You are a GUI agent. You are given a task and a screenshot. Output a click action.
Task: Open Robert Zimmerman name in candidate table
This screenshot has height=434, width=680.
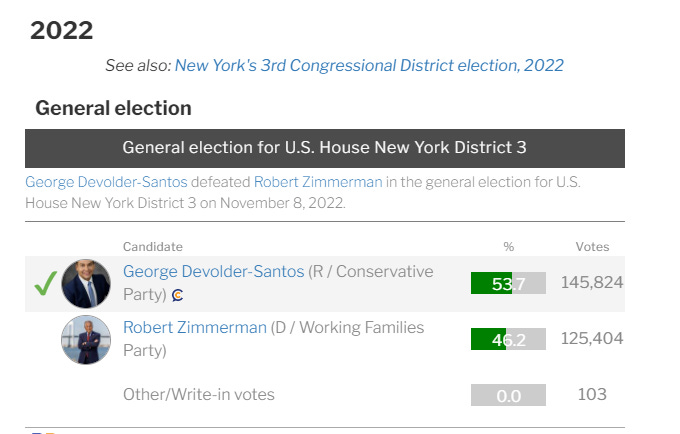tap(195, 327)
